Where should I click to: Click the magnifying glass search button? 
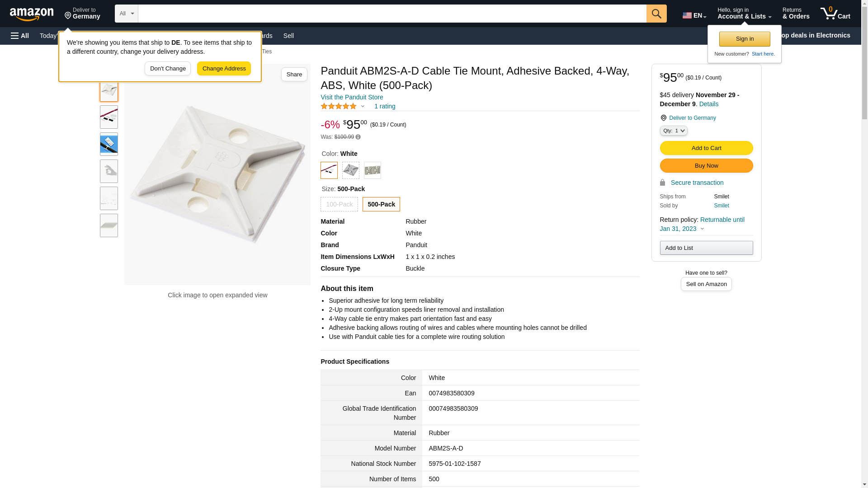tap(656, 14)
